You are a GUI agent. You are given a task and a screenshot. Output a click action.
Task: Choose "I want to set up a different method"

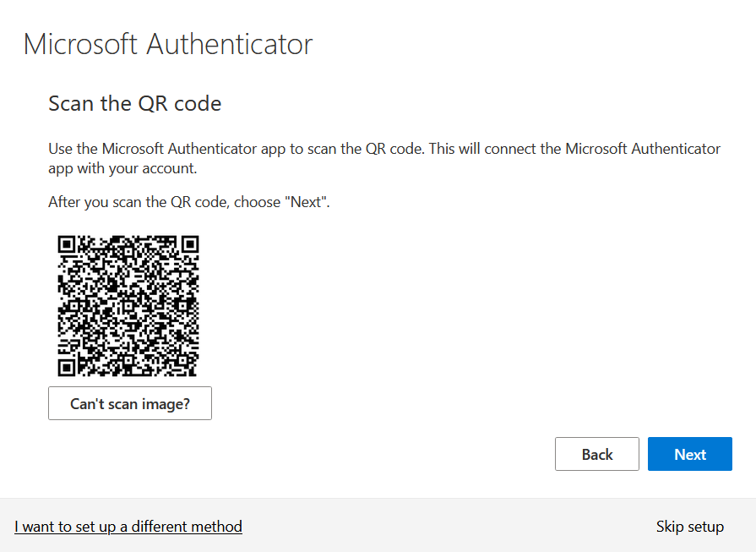128,527
